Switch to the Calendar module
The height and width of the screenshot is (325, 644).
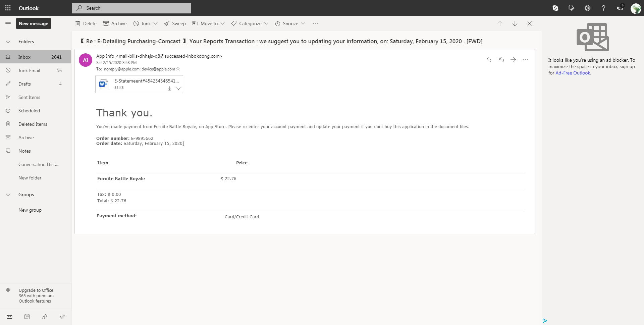(27, 317)
